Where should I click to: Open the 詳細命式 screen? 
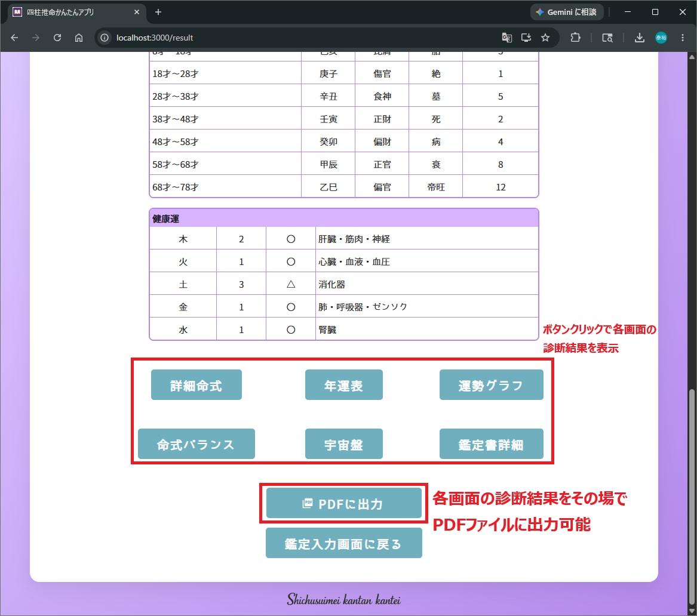coord(196,385)
